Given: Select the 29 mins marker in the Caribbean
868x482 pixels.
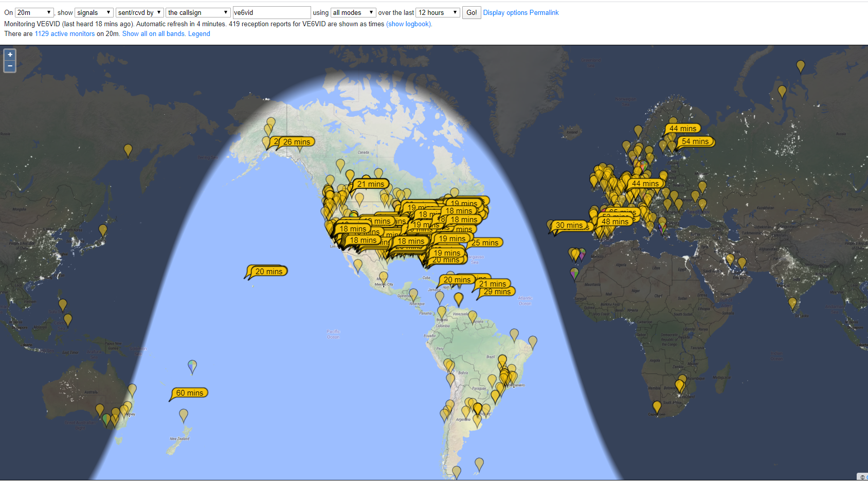Looking at the screenshot, I should (497, 292).
